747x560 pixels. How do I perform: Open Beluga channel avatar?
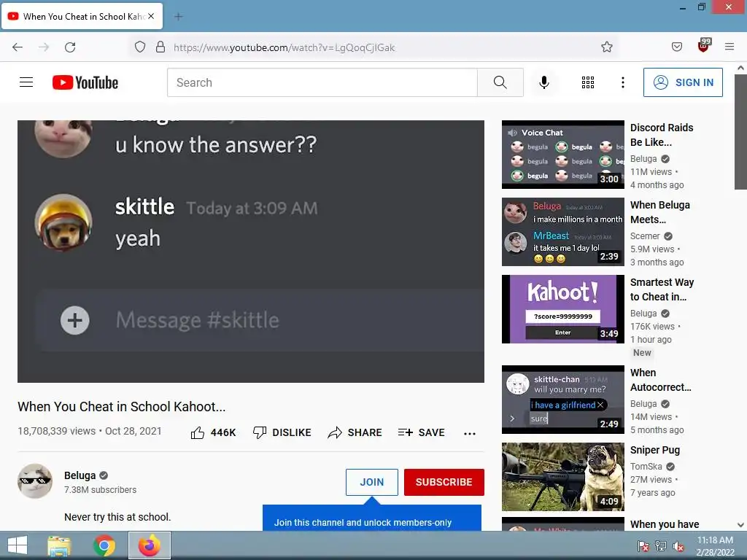pos(35,481)
